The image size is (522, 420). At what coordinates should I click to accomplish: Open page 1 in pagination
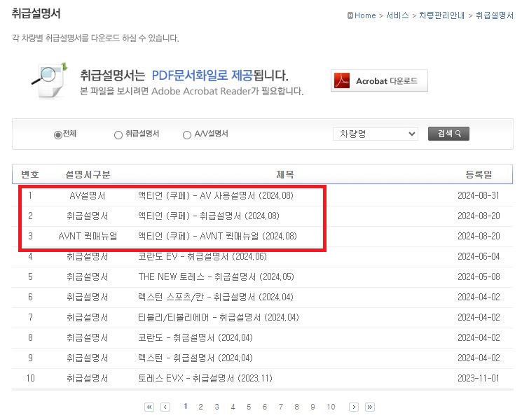[186, 407]
